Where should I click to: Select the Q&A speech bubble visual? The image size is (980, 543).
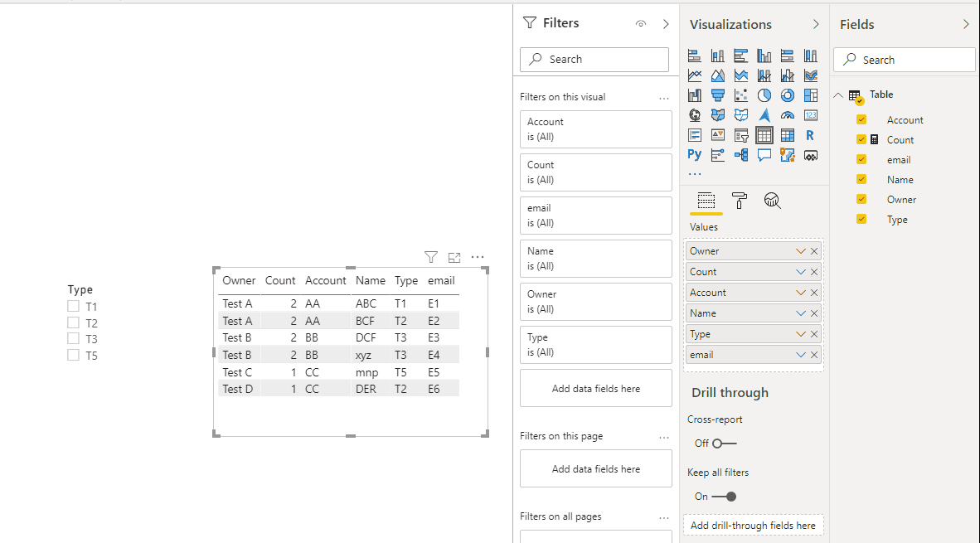point(764,155)
